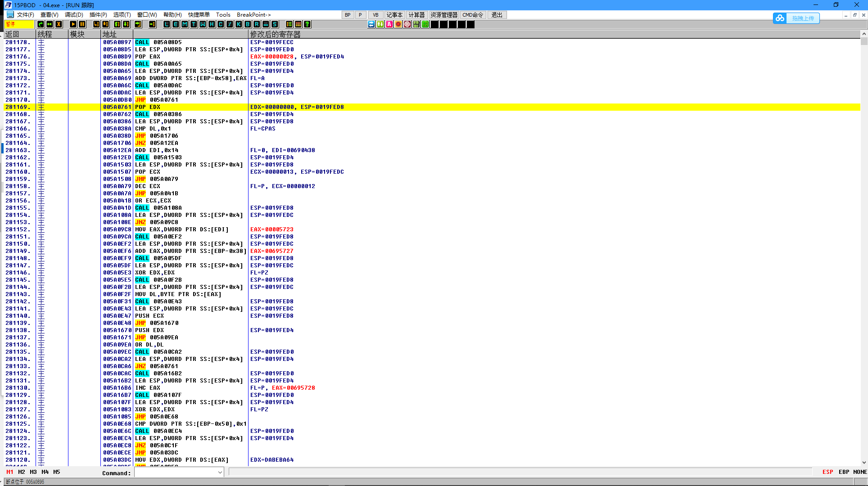Open the breakpoints 'B' window icon
This screenshot has width=868, height=486.
pyautogui.click(x=248, y=24)
